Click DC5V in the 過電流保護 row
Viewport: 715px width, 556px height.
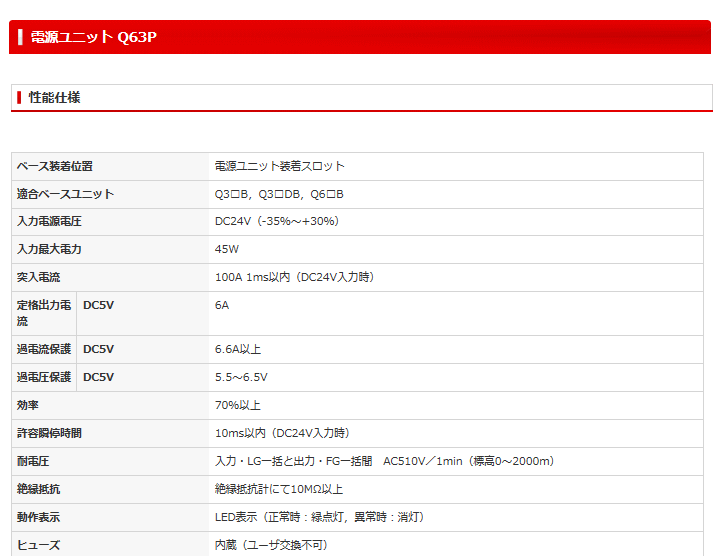point(98,349)
